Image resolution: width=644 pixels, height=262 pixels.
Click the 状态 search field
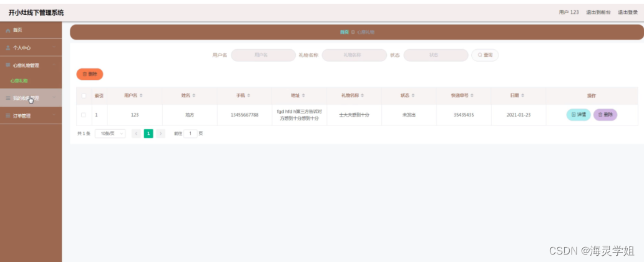(436, 55)
